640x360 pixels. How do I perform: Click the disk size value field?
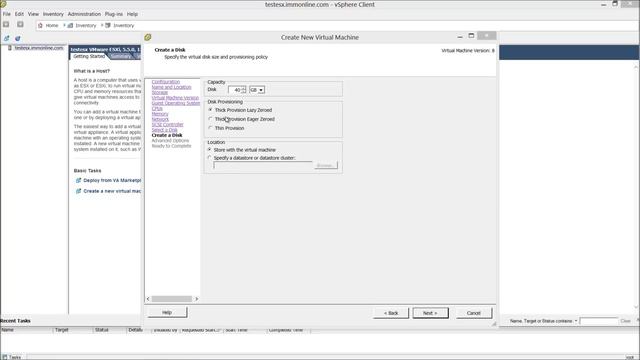click(x=235, y=90)
